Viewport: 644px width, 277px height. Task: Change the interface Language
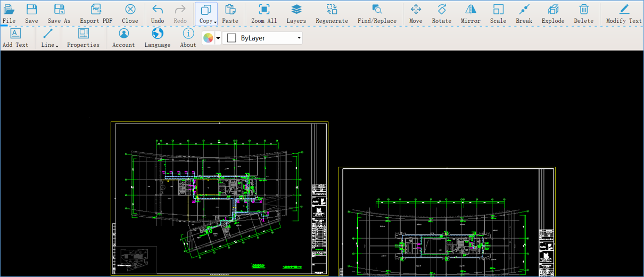158,38
